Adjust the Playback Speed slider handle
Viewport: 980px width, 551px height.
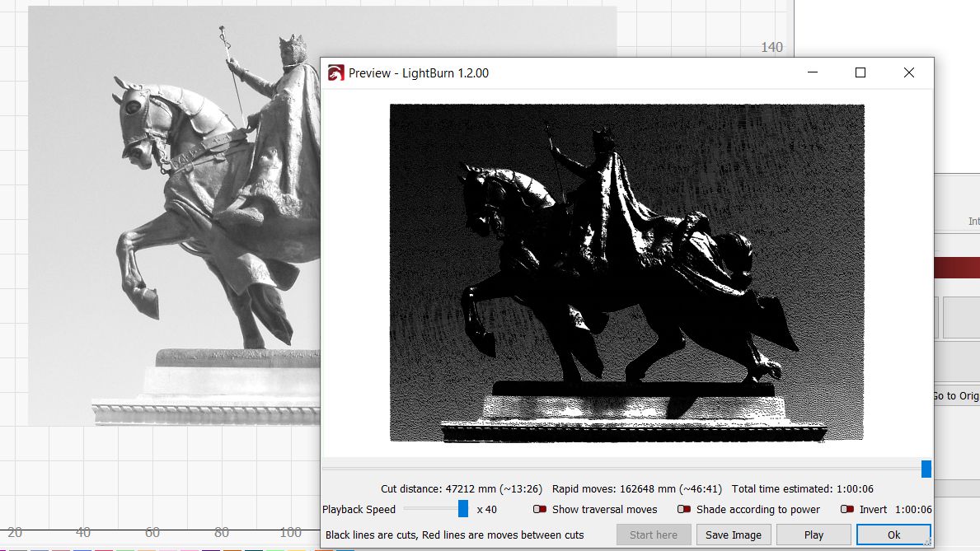click(x=463, y=508)
